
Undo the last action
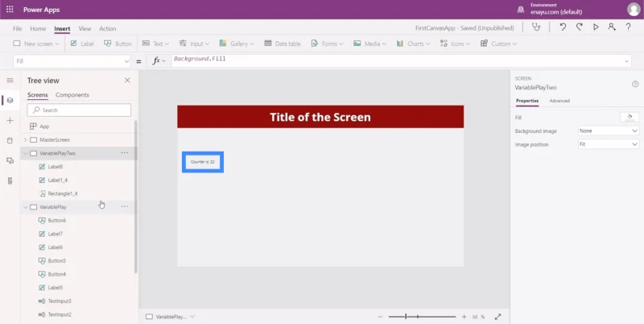pos(563,27)
